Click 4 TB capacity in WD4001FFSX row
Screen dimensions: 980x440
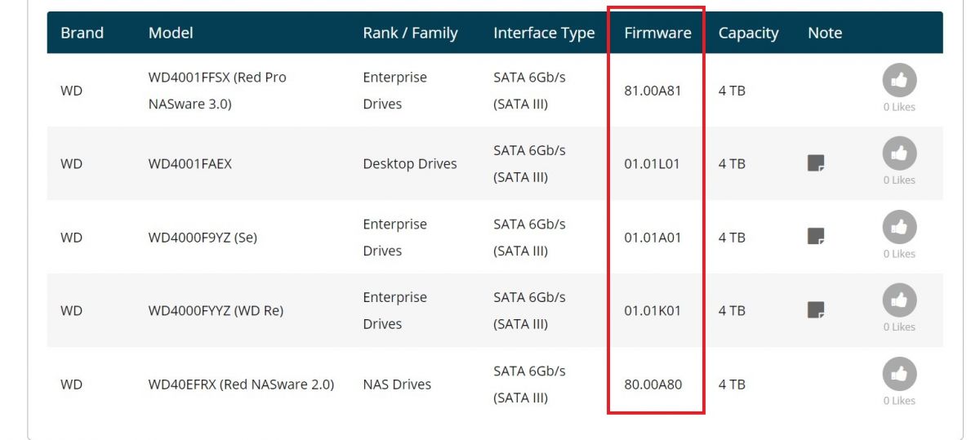(732, 91)
